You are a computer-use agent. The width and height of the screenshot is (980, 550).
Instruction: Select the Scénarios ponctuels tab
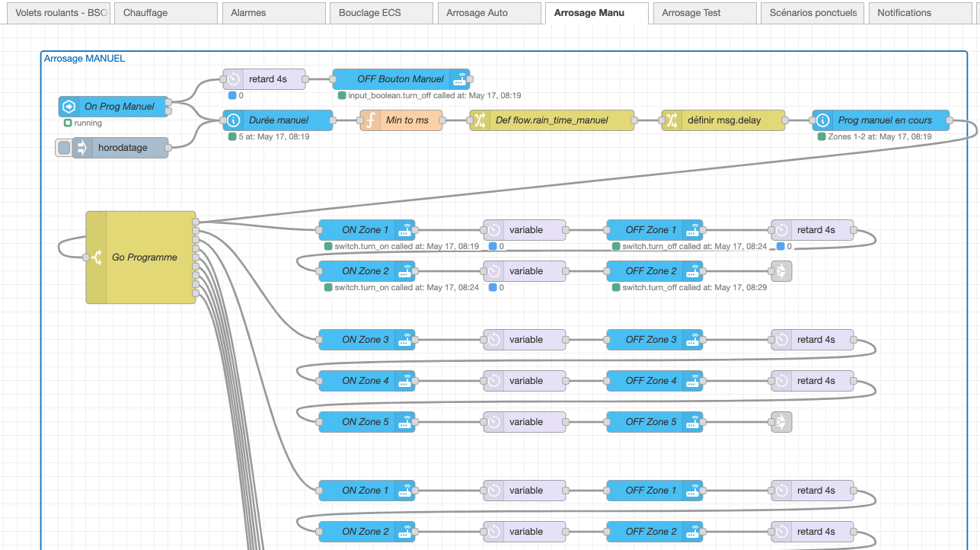click(x=812, y=13)
